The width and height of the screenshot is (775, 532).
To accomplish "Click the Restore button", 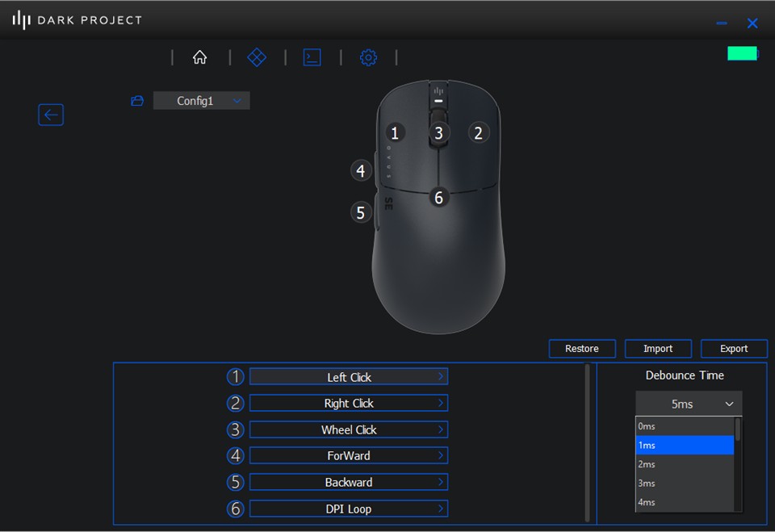I will point(581,349).
